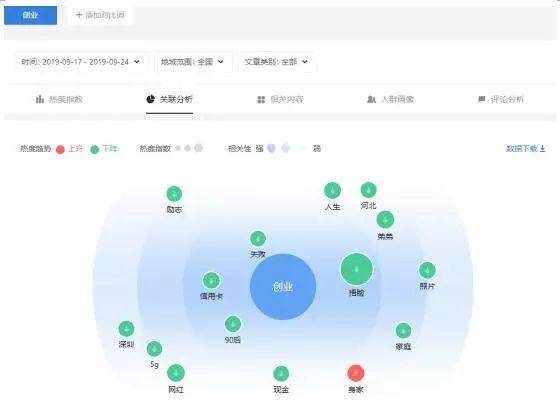560x419 pixels.
Task: Select the 90后 keyword bubble
Action: [x=233, y=324]
